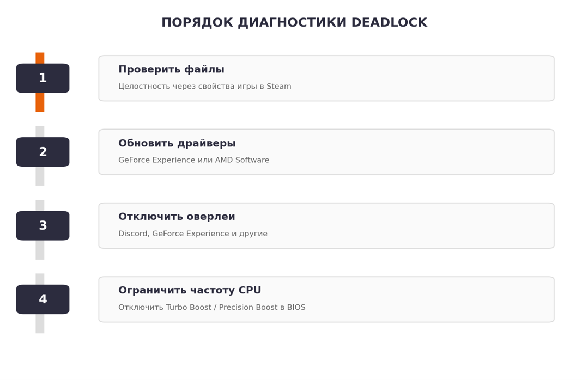Click the step 2 number badge
Viewport: 588px width, 380px height.
[43, 152]
